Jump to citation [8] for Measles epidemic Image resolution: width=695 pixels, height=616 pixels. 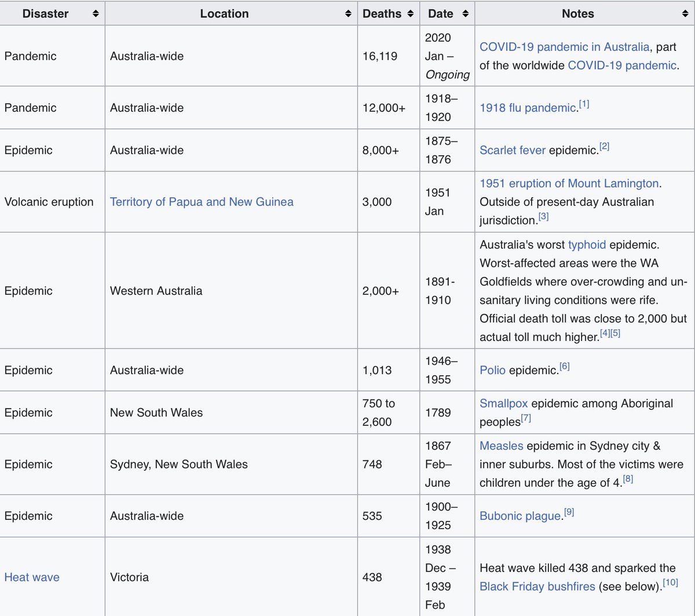coord(628,479)
